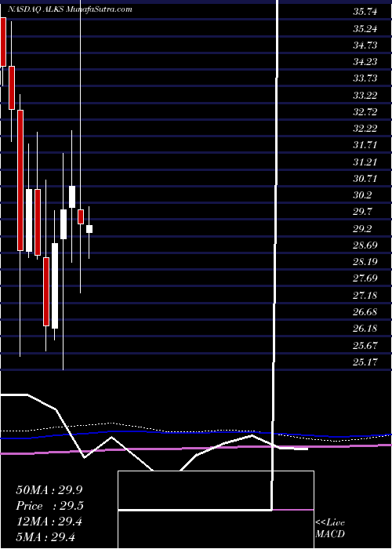Click the 27.69 price axis label
Image resolution: width=392 pixels, height=549 pixels.
pyautogui.click(x=365, y=279)
